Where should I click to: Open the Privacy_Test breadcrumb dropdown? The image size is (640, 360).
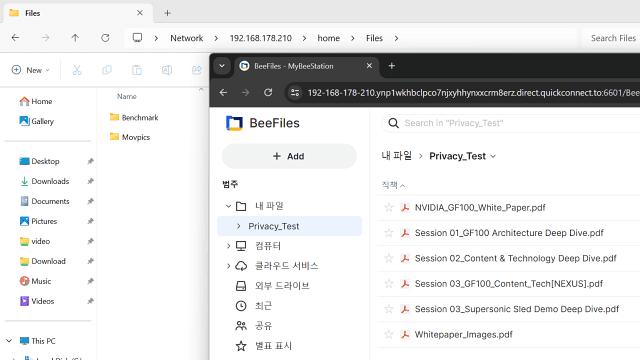[x=493, y=156]
